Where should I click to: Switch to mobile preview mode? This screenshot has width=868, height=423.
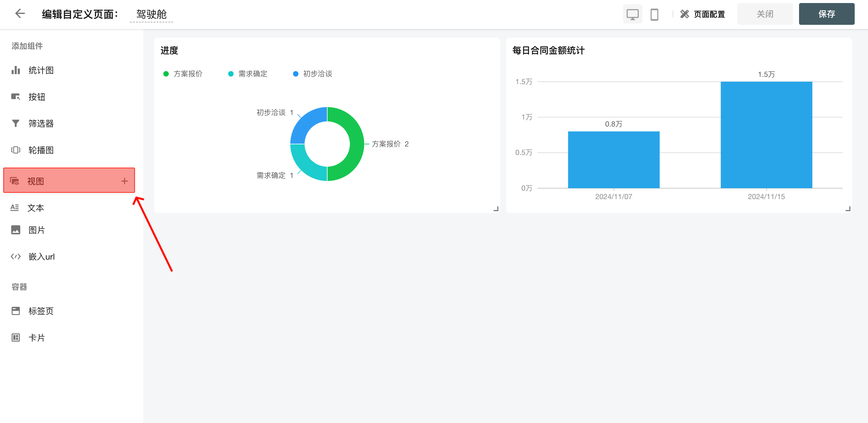coord(654,14)
